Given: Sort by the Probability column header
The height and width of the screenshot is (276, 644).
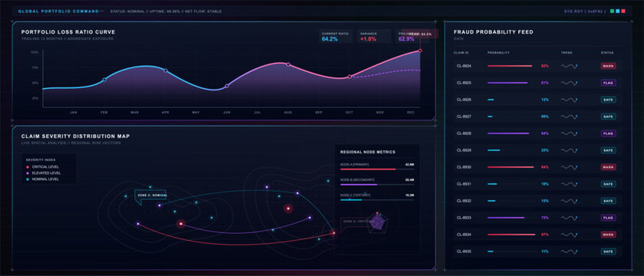Looking at the screenshot, I should [x=499, y=53].
